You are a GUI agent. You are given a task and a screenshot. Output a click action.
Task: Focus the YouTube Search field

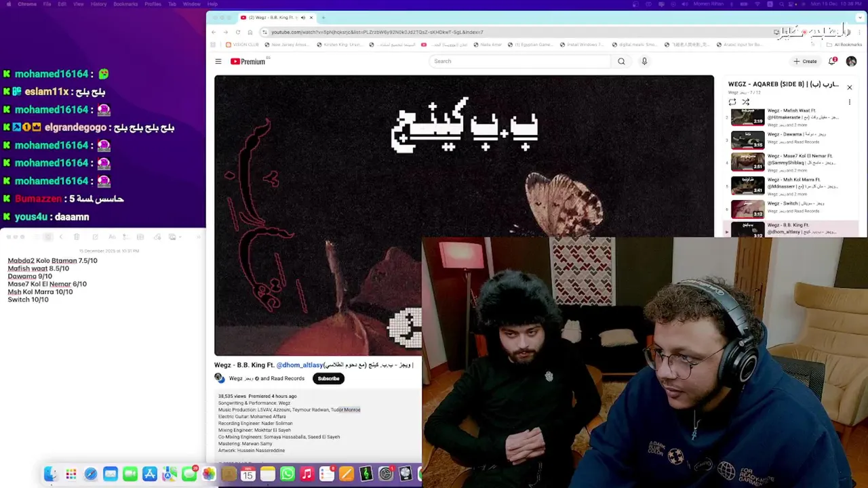tap(521, 61)
